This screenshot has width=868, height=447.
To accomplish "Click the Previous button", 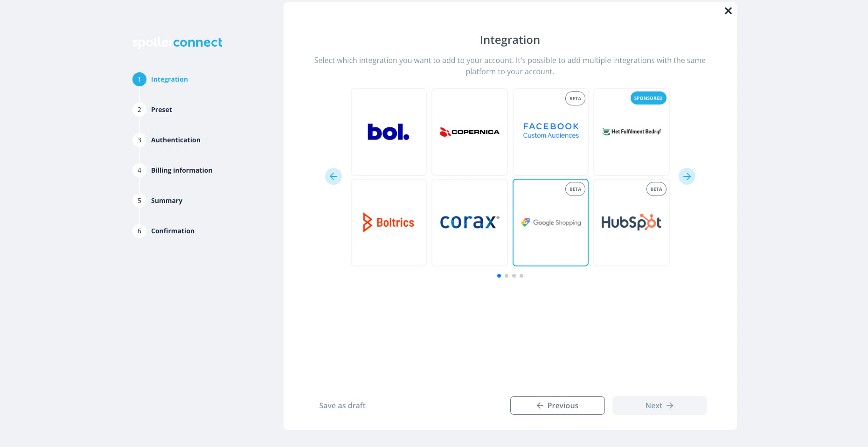I will click(557, 405).
